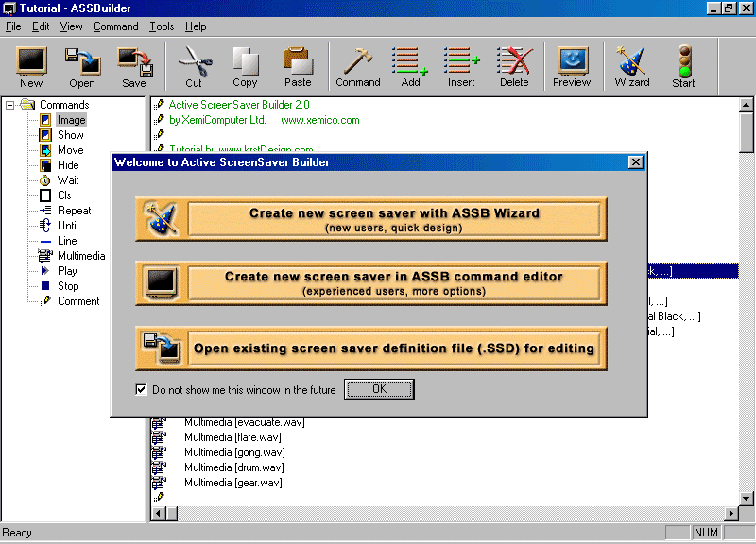Open the Tools menu

click(162, 26)
